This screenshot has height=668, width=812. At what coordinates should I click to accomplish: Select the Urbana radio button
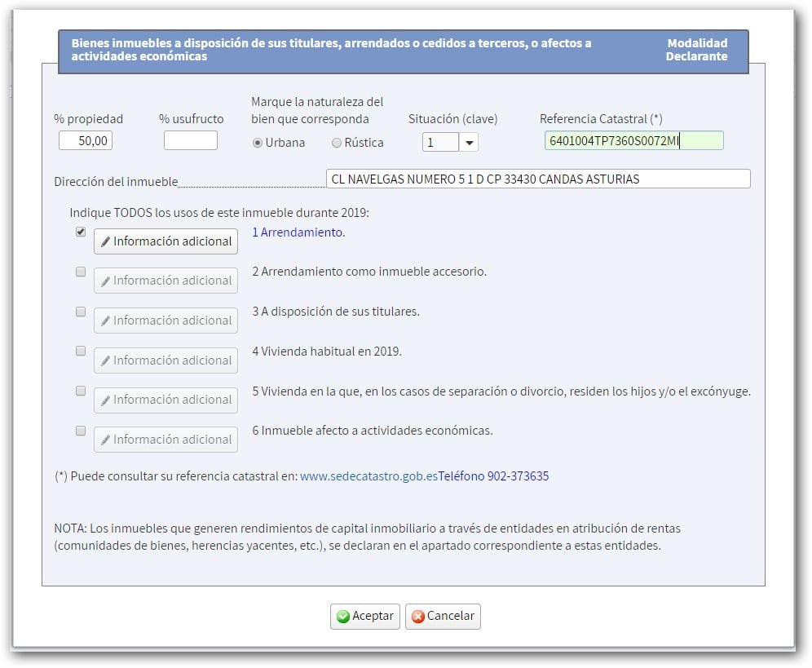point(258,143)
